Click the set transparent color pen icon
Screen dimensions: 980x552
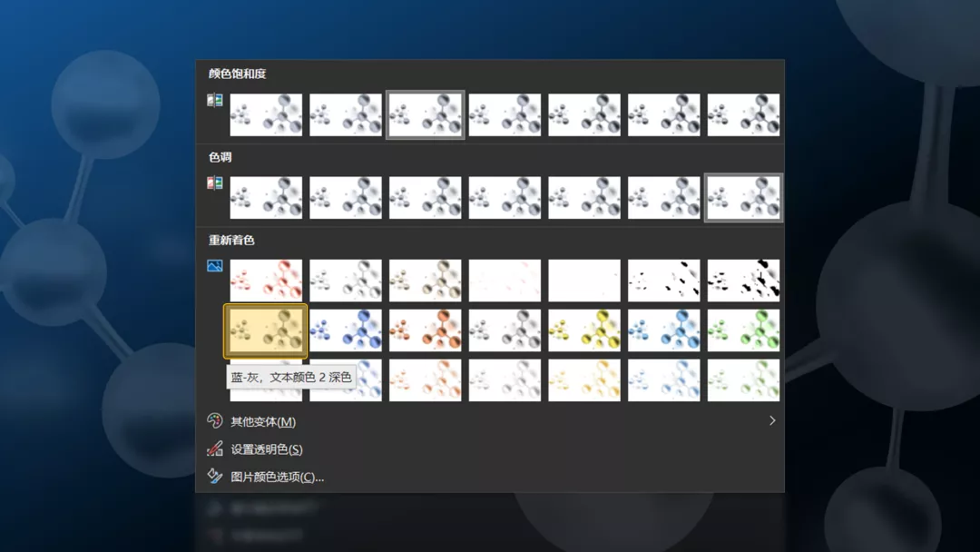[215, 448]
